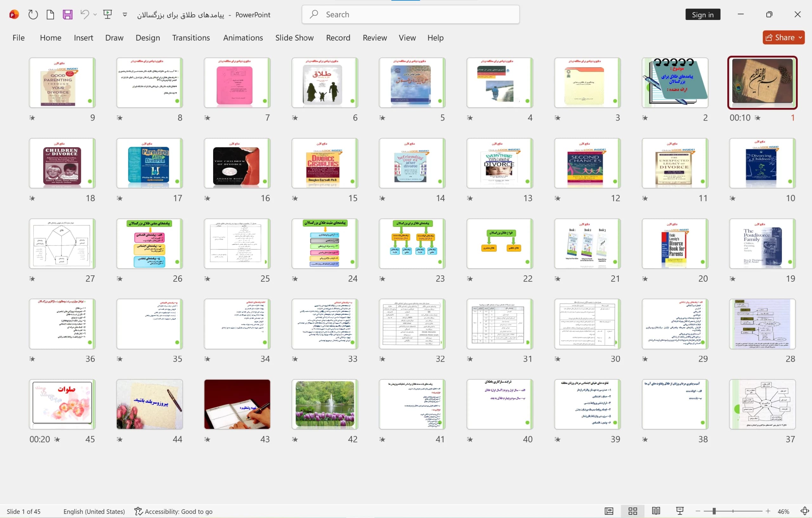The width and height of the screenshot is (812, 518).
Task: Start Slide Show from status bar icon
Action: [680, 511]
